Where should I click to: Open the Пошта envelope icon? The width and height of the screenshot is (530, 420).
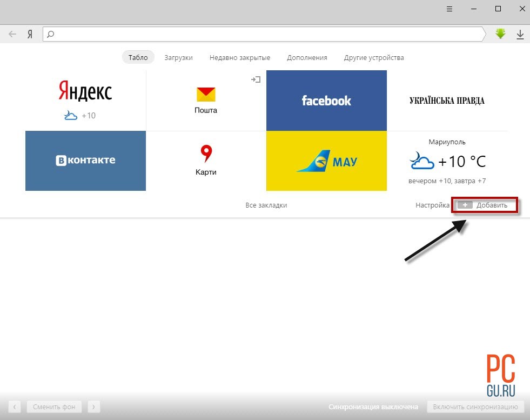pos(206,95)
